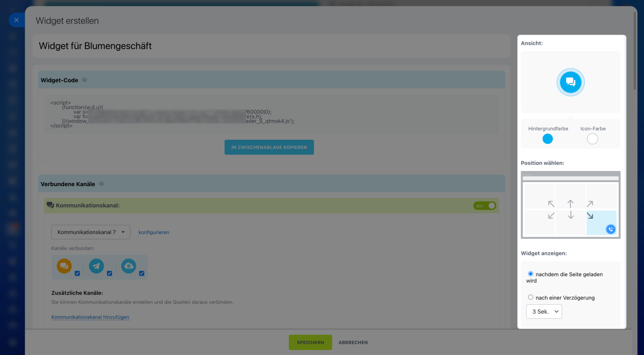Click the 'Zusätzliche Kanäle:' heading text
The width and height of the screenshot is (644, 355).
77,293
